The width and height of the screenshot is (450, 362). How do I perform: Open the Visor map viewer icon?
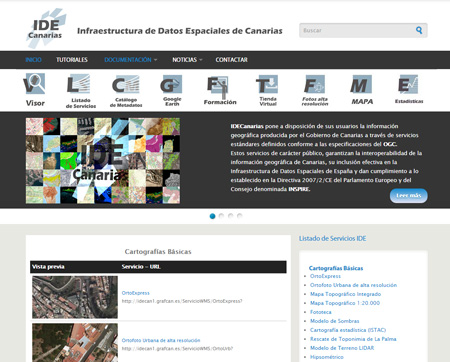click(35, 90)
